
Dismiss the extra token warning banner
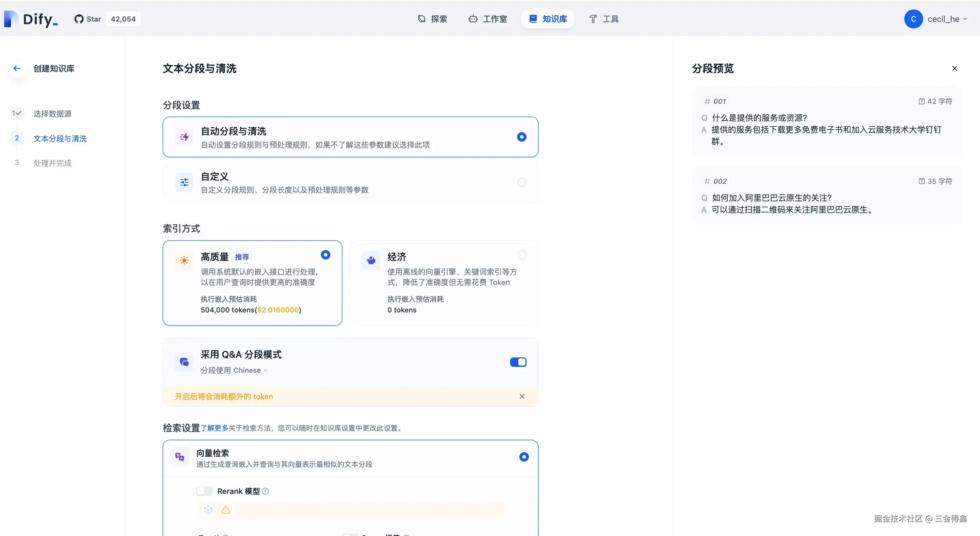click(x=522, y=396)
